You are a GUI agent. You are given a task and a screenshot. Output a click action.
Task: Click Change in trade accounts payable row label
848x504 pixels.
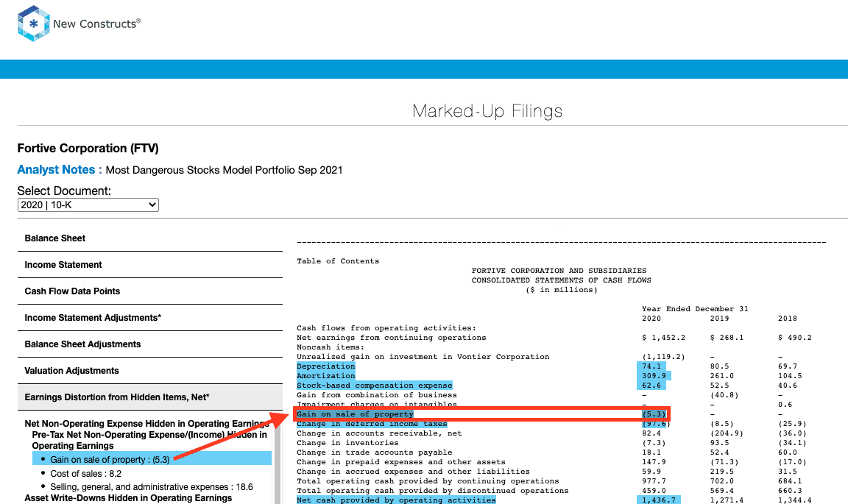(374, 452)
